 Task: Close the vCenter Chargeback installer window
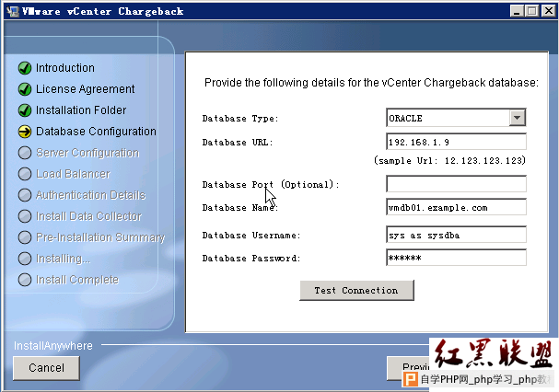point(548,11)
